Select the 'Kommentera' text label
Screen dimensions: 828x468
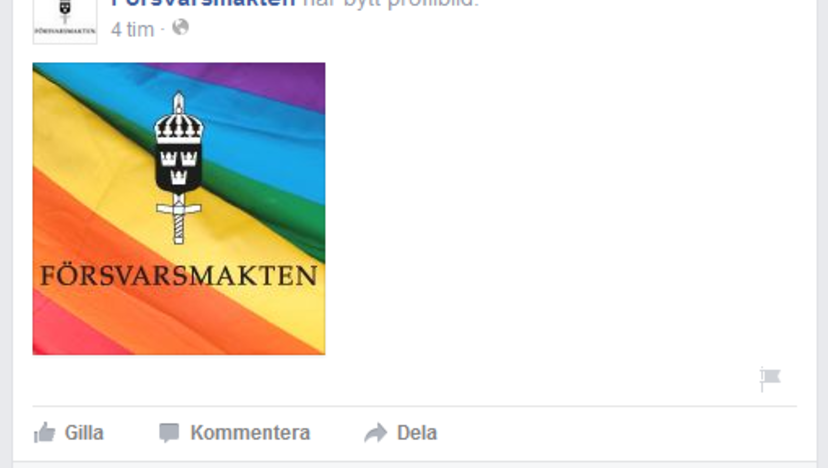(250, 433)
